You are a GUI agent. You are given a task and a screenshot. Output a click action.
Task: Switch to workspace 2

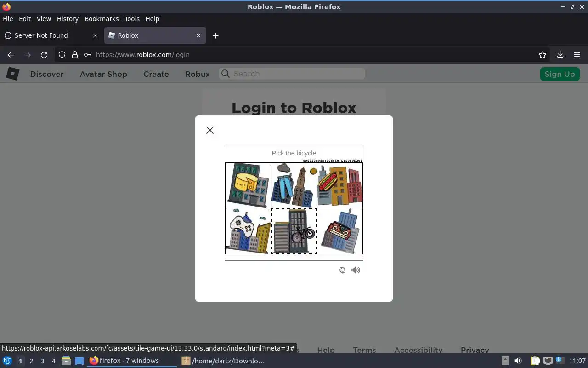click(x=31, y=361)
